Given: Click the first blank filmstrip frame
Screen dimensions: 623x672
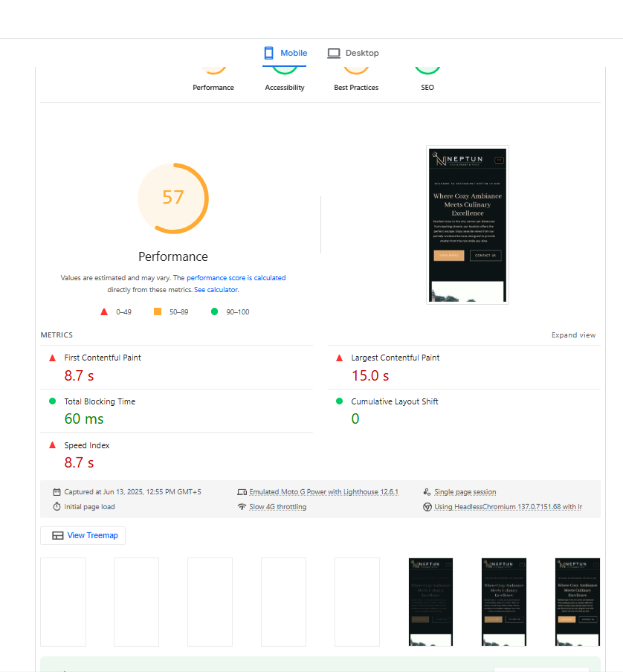Looking at the screenshot, I should click(x=63, y=601).
